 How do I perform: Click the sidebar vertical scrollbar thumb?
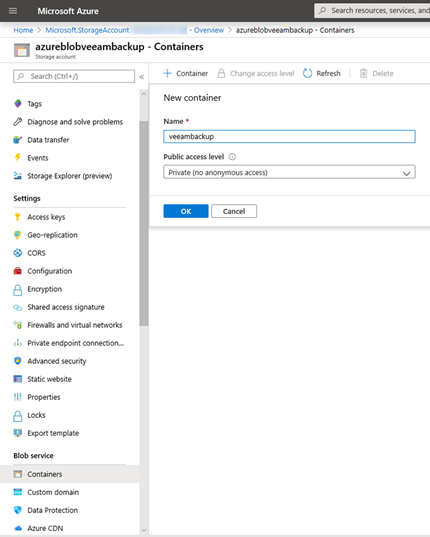pos(144,223)
